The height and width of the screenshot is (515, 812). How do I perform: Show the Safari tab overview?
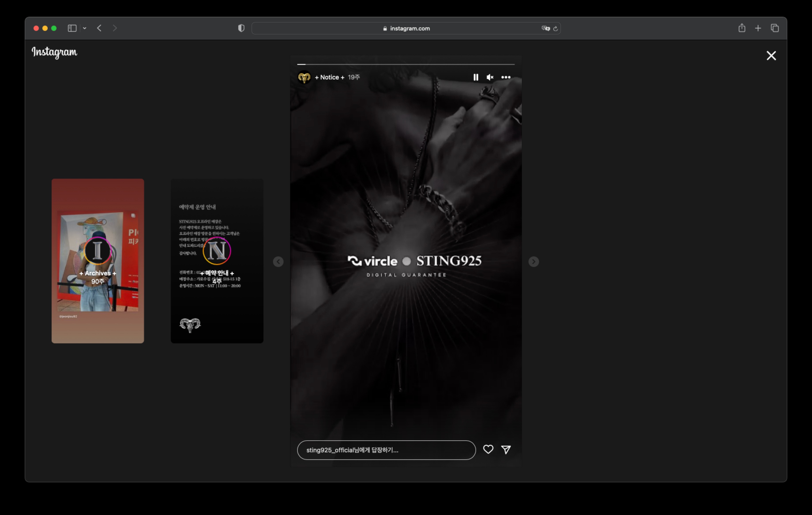[x=774, y=28]
